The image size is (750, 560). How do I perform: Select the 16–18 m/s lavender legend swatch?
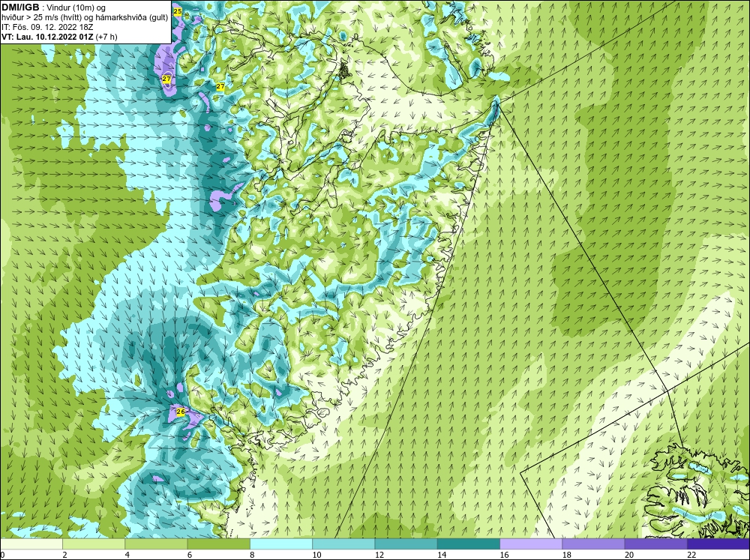(x=531, y=544)
